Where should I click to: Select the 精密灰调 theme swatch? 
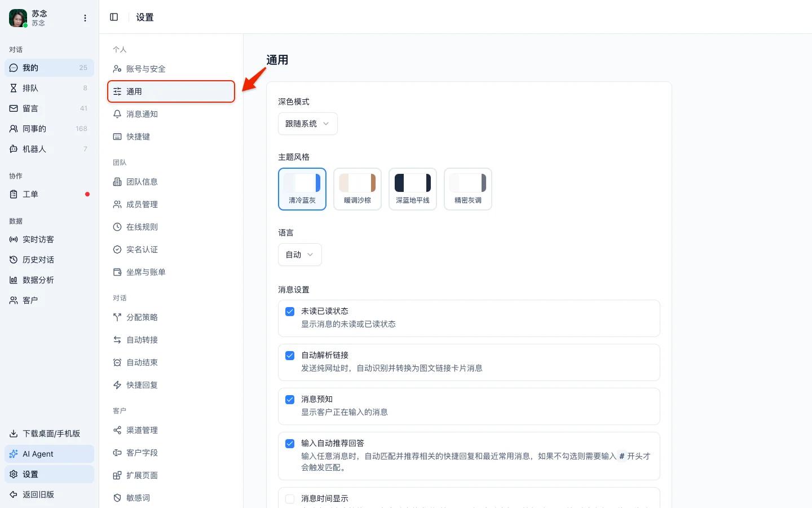pos(468,189)
